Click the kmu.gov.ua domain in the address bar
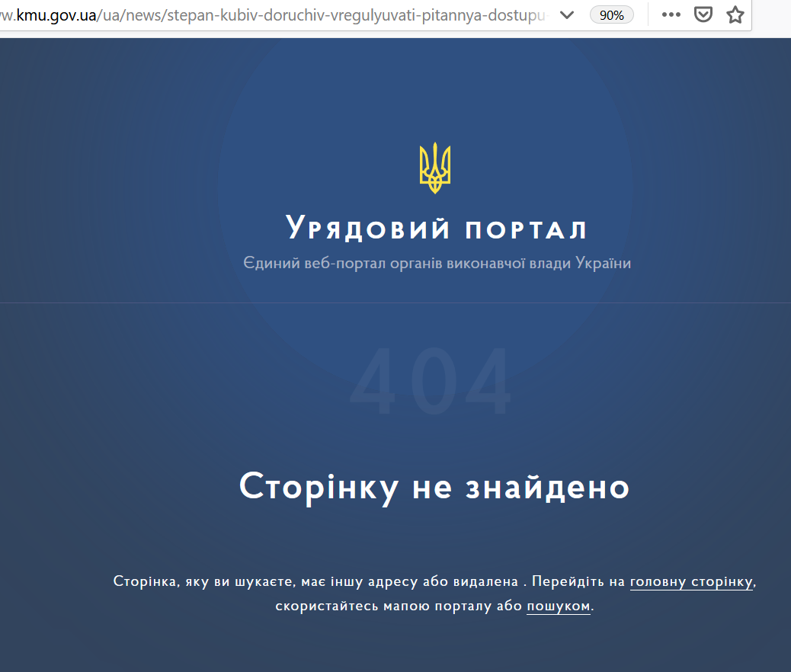 click(53, 15)
